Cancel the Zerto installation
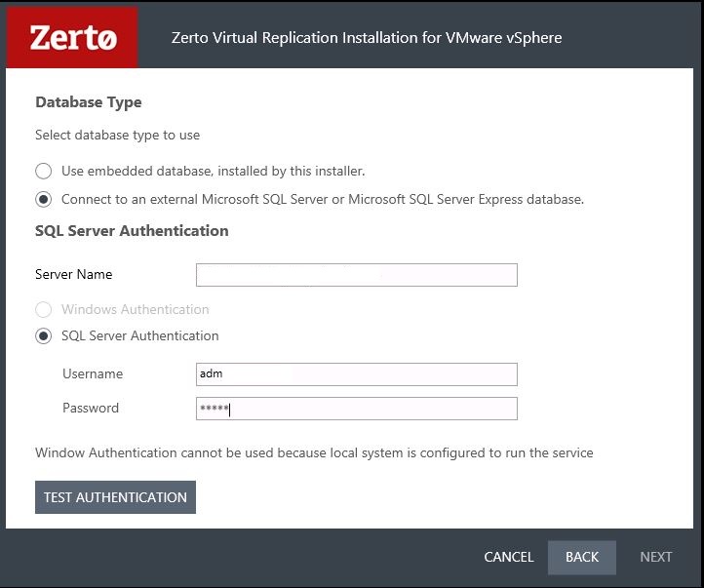Viewport: 704px width, 588px height. coord(509,557)
